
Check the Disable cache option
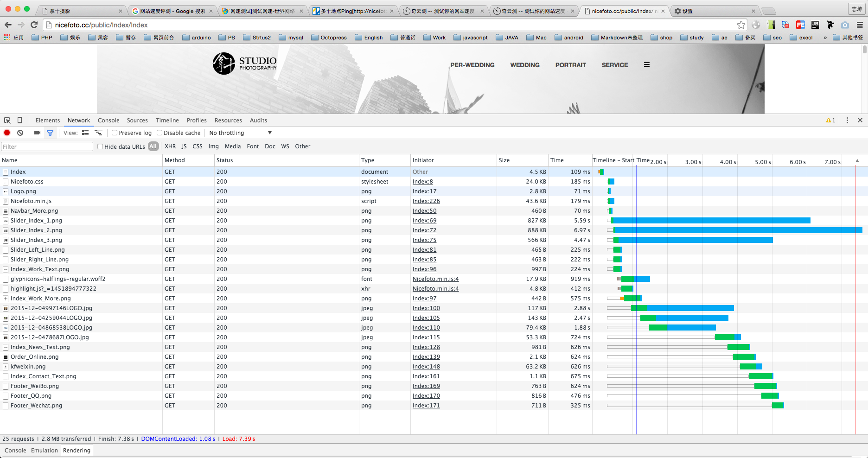(160, 133)
